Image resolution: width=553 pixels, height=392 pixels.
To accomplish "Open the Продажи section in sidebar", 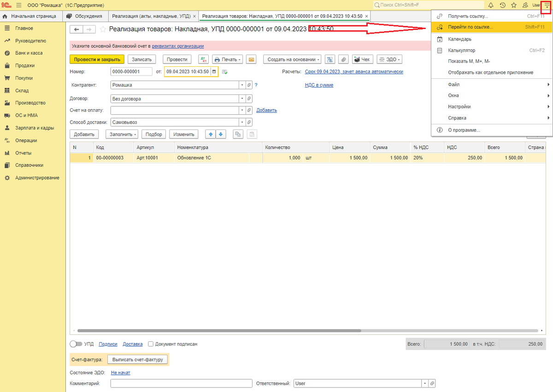I will point(24,65).
